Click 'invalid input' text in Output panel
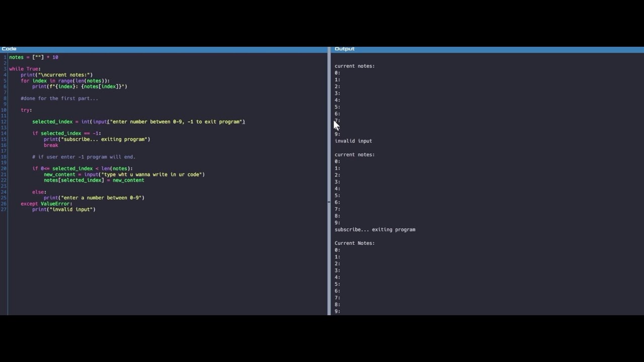644x362 pixels. (x=353, y=141)
